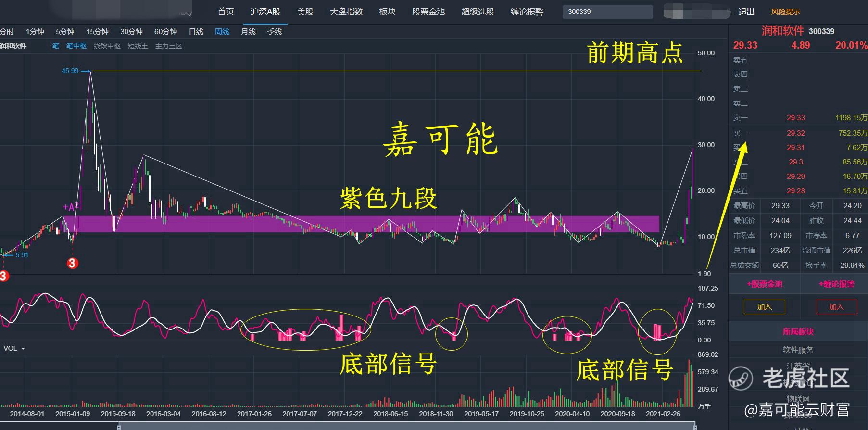The height and width of the screenshot is (430, 868).
Task: Click the 2017-01-26 date on the time axis
Action: pyautogui.click(x=254, y=414)
